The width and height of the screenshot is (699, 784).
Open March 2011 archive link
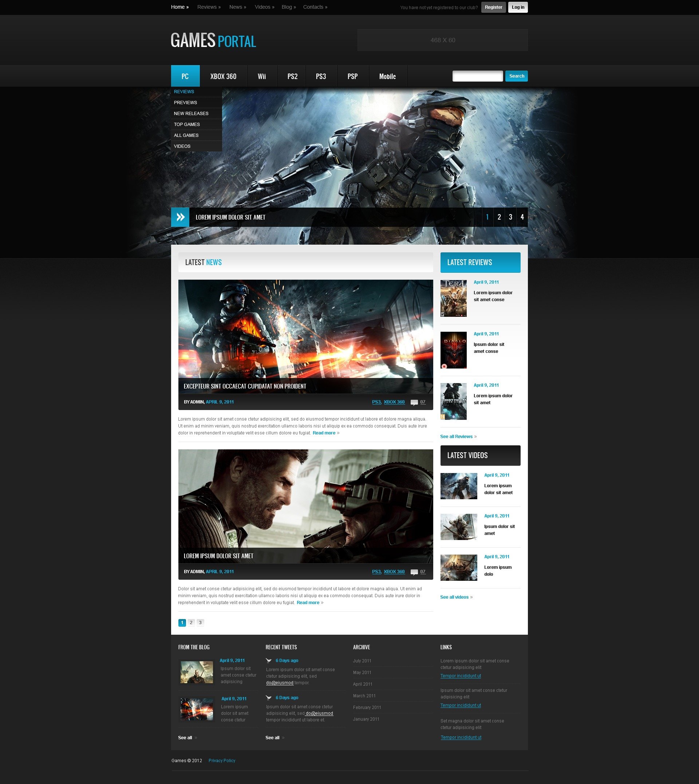pos(364,696)
